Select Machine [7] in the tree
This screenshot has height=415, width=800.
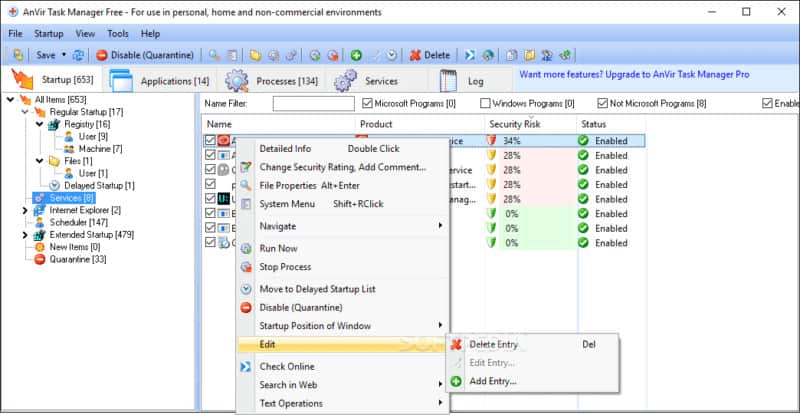tap(101, 149)
